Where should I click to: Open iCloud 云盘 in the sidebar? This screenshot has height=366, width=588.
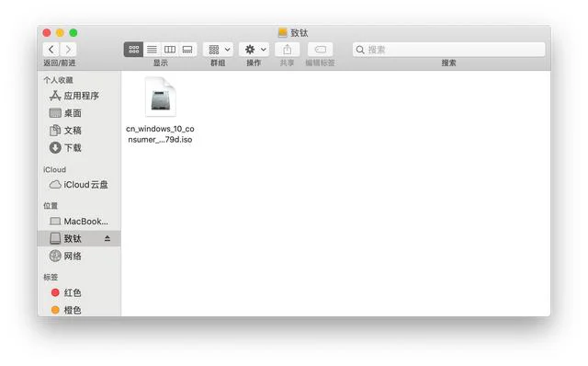[x=79, y=185]
